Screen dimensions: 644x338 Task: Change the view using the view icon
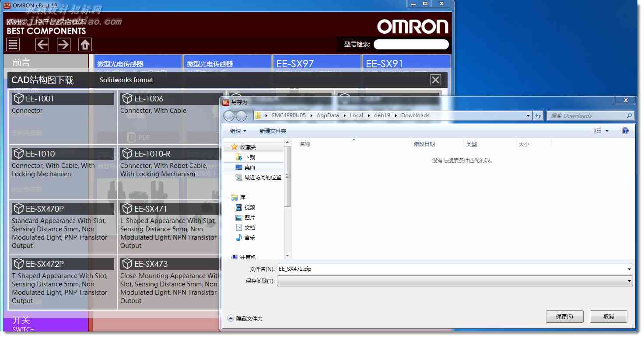[598, 131]
